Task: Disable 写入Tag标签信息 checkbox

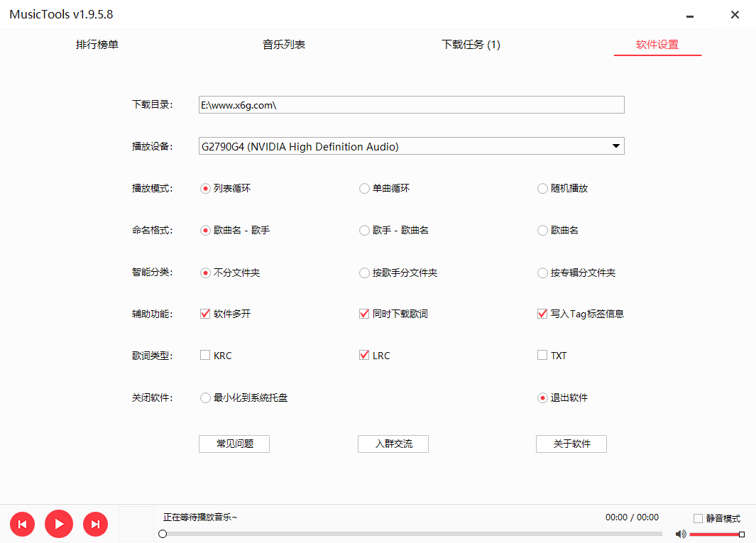Action: tap(542, 314)
